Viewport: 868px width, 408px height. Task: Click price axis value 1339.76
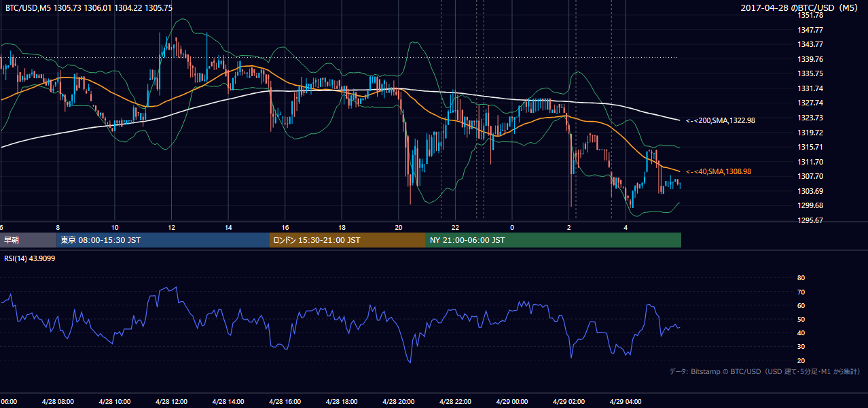click(x=810, y=59)
